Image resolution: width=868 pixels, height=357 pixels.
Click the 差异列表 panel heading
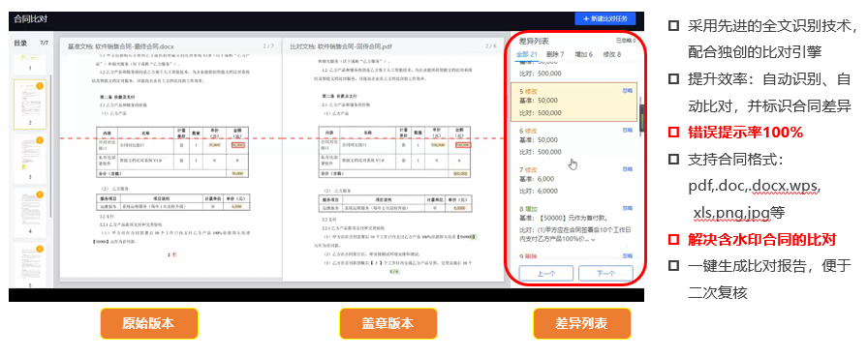(x=534, y=41)
